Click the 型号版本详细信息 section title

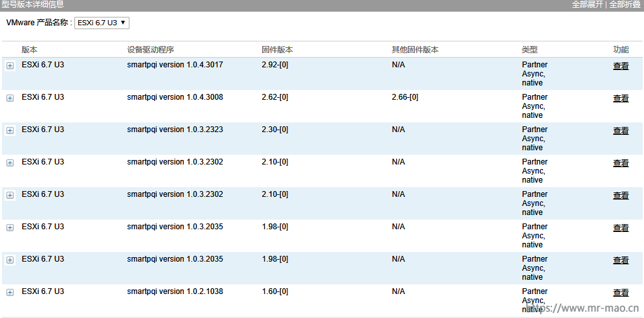pos(33,5)
